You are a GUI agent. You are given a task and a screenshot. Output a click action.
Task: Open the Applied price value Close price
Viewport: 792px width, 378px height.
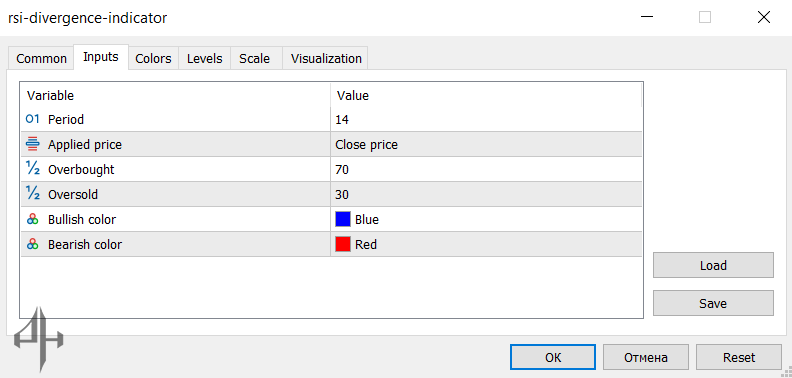tap(486, 145)
